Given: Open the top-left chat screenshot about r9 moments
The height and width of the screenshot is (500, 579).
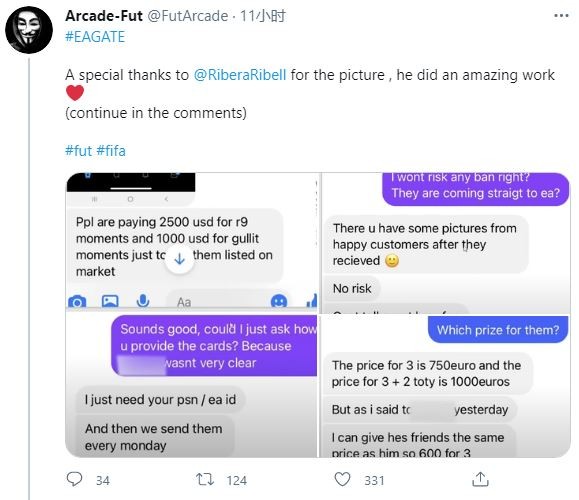Looking at the screenshot, I should click(x=191, y=242).
